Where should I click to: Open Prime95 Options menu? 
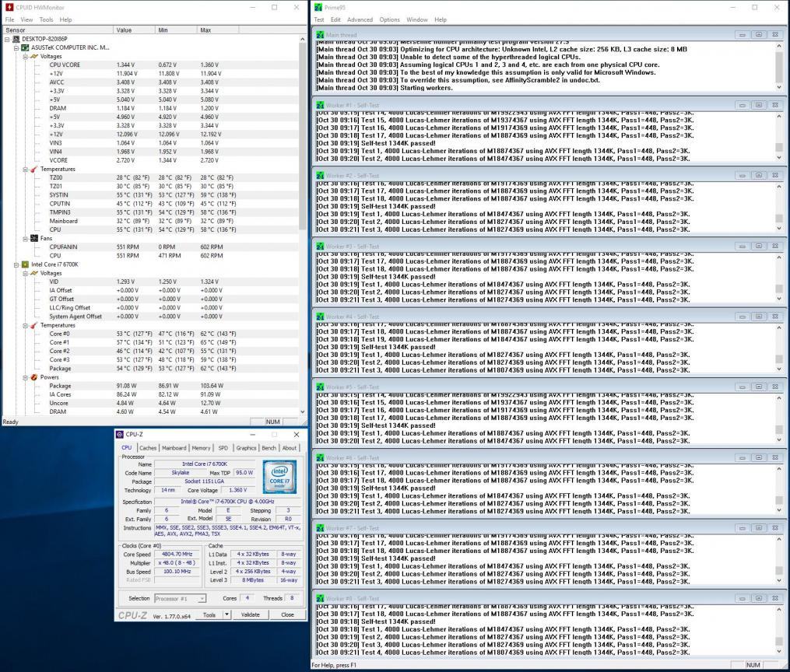389,19
